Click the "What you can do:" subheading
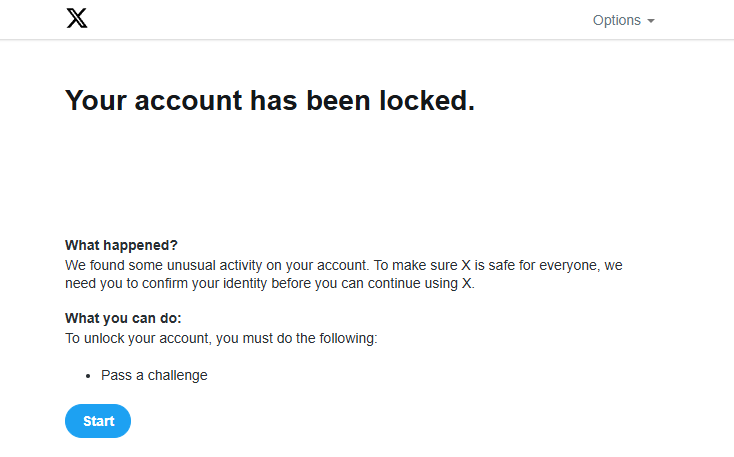Image resolution: width=734 pixels, height=457 pixels. pos(123,318)
